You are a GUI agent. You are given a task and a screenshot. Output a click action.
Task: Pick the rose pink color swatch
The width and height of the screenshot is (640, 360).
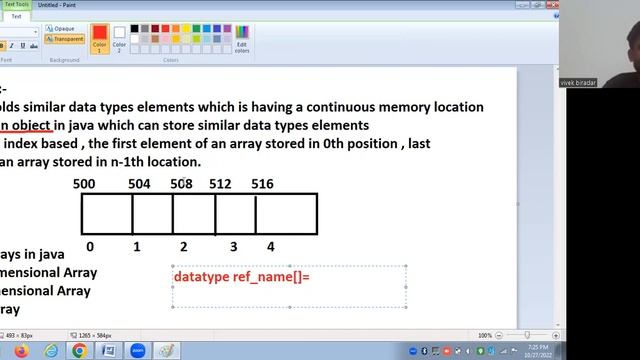(165, 39)
